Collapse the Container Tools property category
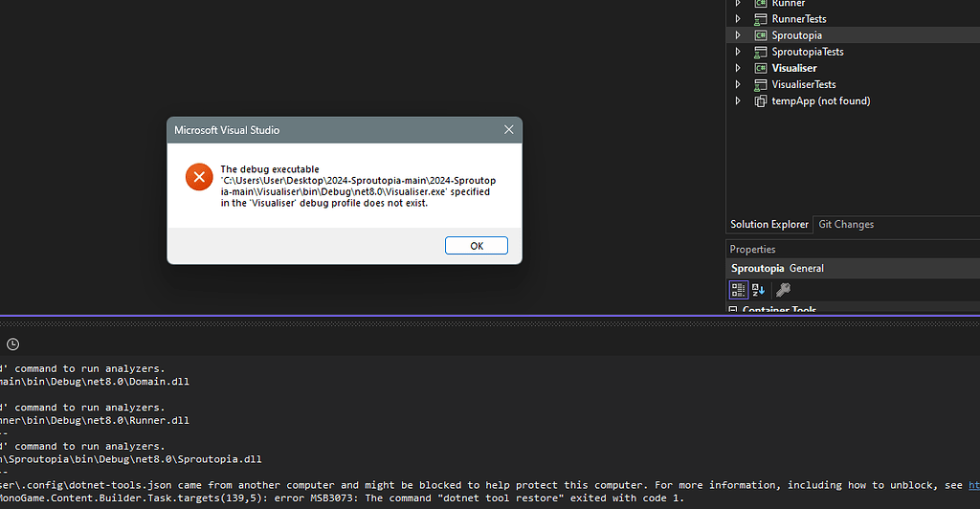This screenshot has width=980, height=509. click(x=733, y=310)
